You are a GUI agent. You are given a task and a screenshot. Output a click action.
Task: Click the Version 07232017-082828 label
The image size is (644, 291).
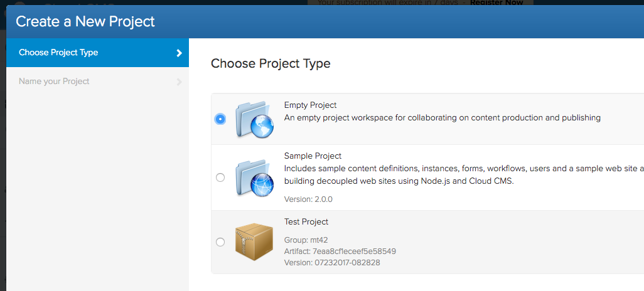[x=331, y=262]
